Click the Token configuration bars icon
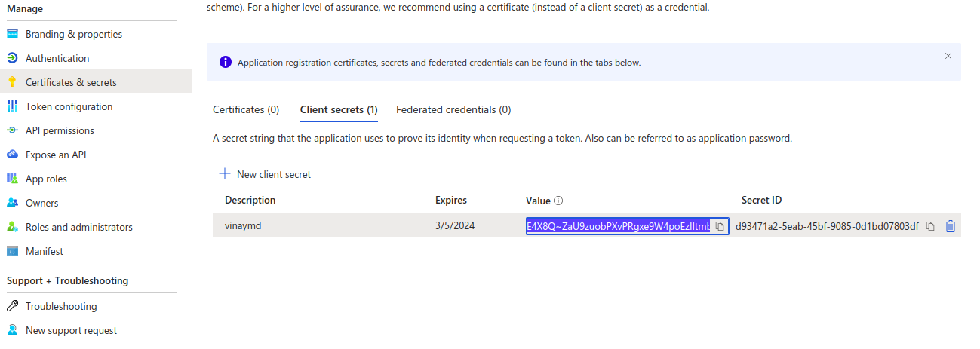 [12, 106]
